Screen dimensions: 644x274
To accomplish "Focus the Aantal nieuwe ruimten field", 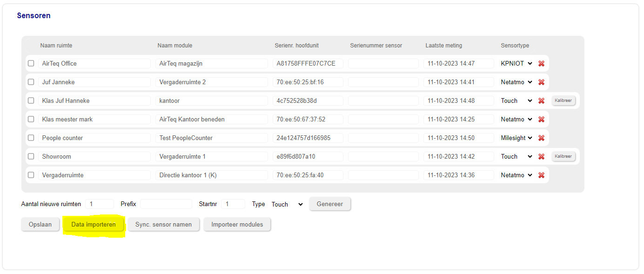I will point(100,204).
